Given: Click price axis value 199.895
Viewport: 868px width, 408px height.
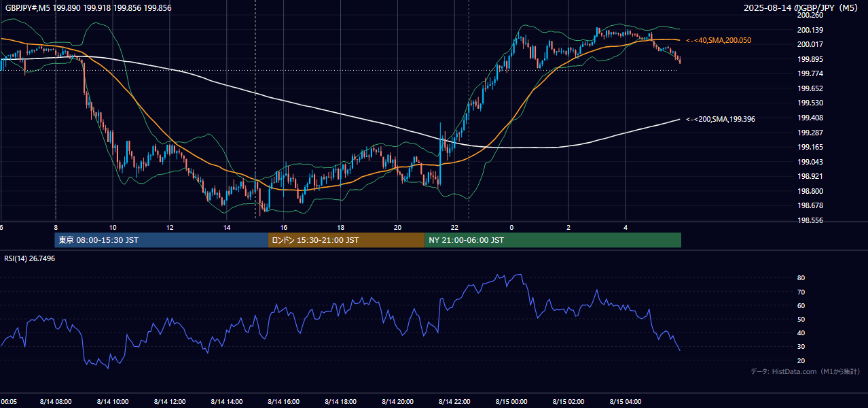Looking at the screenshot, I should 810,59.
